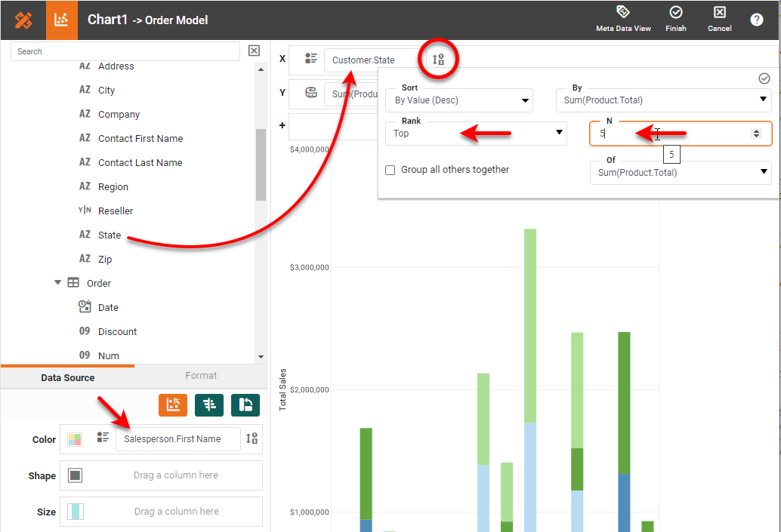Collapse the Order table tree node

coord(57,283)
